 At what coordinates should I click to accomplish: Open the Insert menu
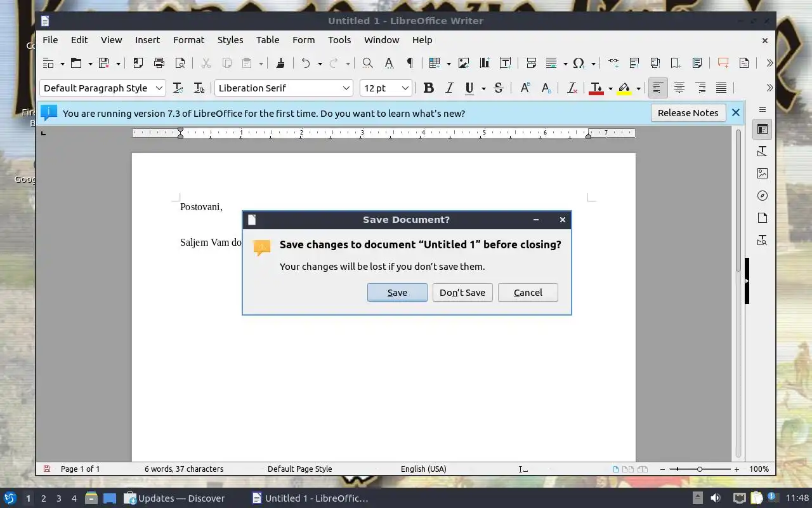[x=147, y=39]
